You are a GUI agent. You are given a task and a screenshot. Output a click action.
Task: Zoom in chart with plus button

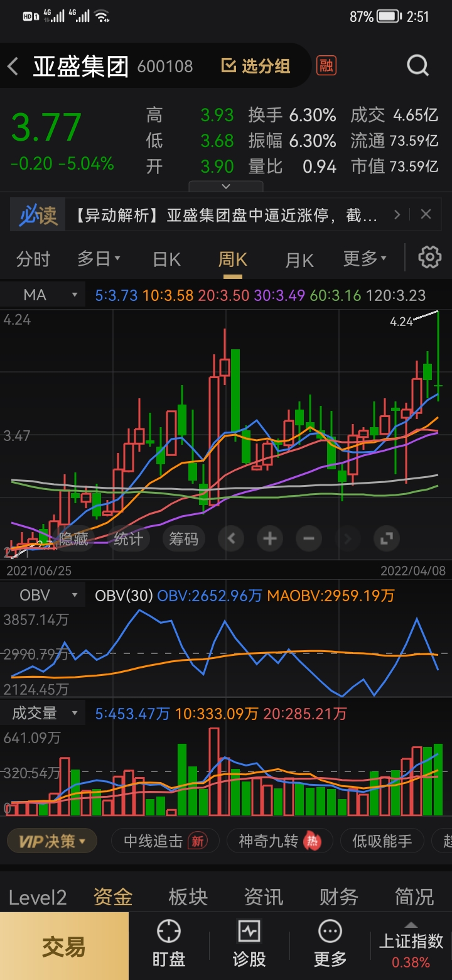pyautogui.click(x=270, y=538)
